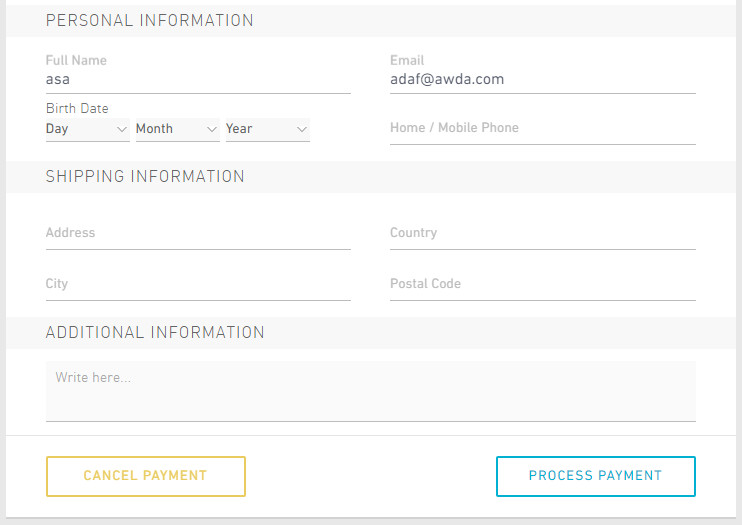Focus the Full Name field containing 'asa'

tap(198, 79)
